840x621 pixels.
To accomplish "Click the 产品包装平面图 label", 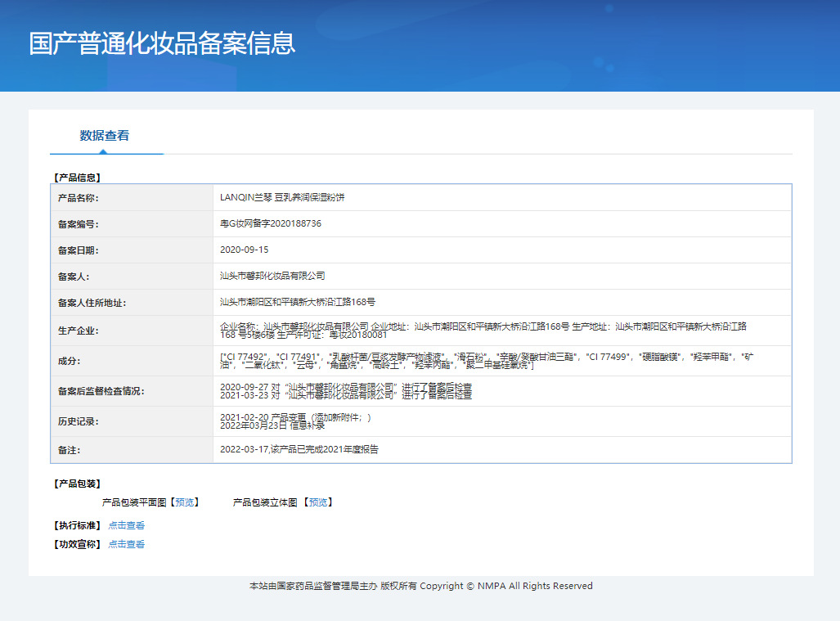I will pyautogui.click(x=134, y=502).
